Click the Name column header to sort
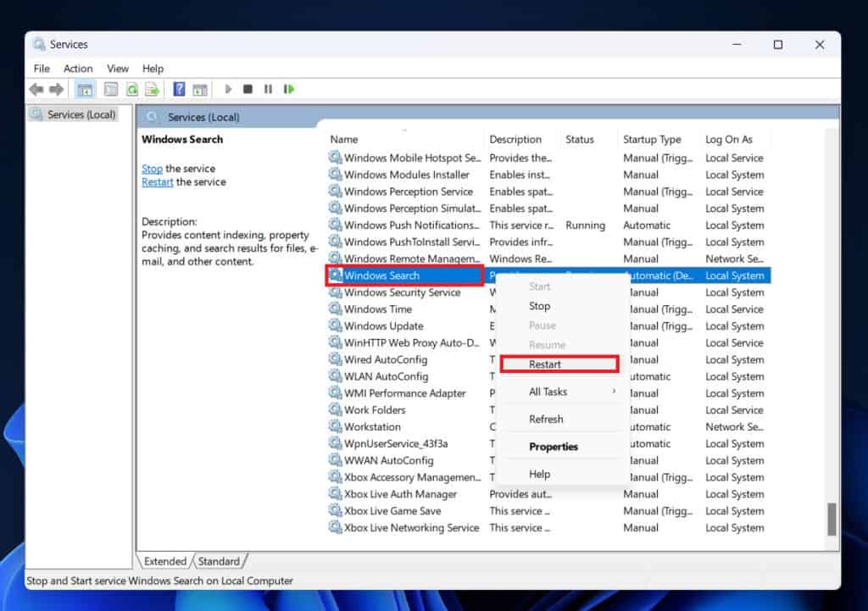This screenshot has height=611, width=868. (x=342, y=139)
